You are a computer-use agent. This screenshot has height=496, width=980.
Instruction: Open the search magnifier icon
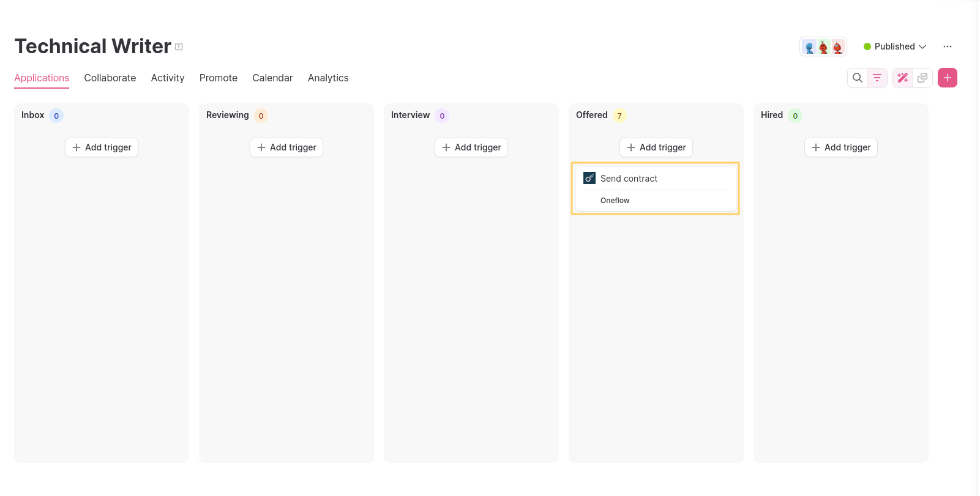(858, 78)
